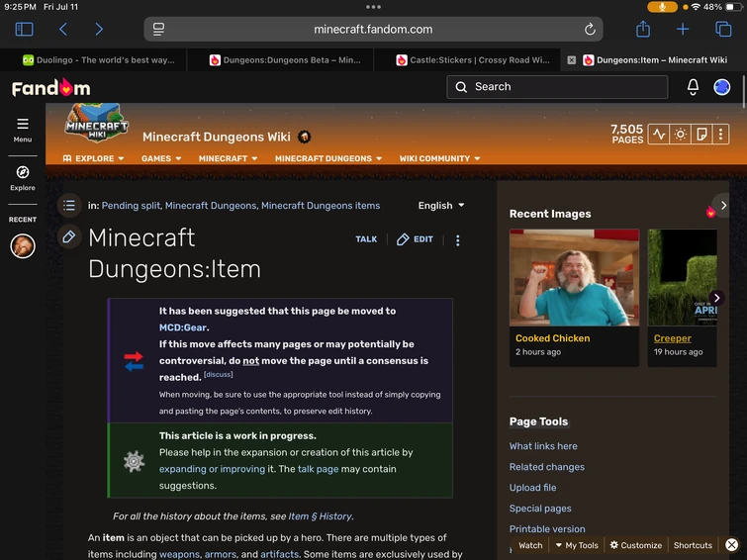Follow the Item § History link

[x=321, y=516]
